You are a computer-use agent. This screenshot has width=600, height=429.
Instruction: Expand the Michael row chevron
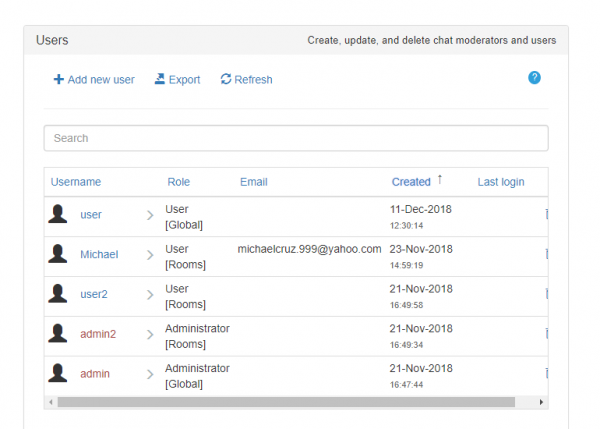point(150,255)
